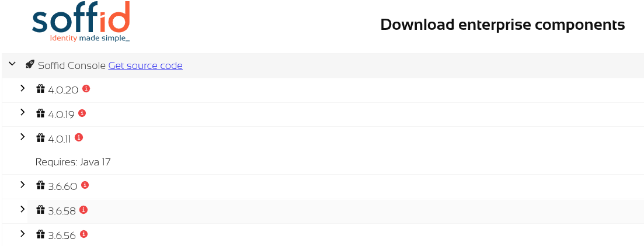Click the rocket icon beside Soffid Console

(x=30, y=65)
